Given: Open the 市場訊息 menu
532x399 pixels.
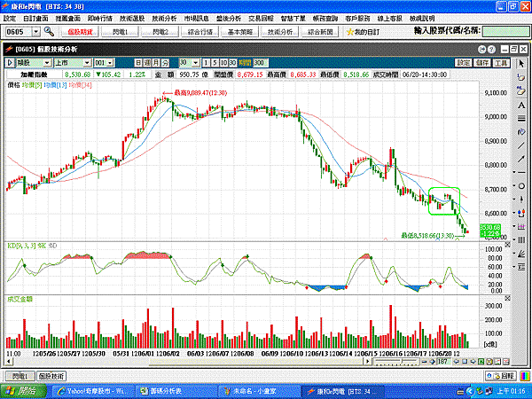Looking at the screenshot, I should pyautogui.click(x=197, y=19).
